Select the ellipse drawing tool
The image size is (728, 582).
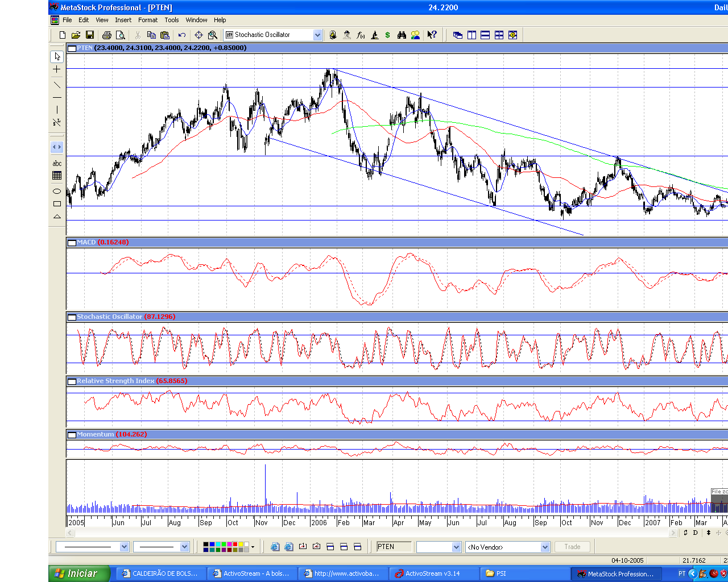point(57,191)
